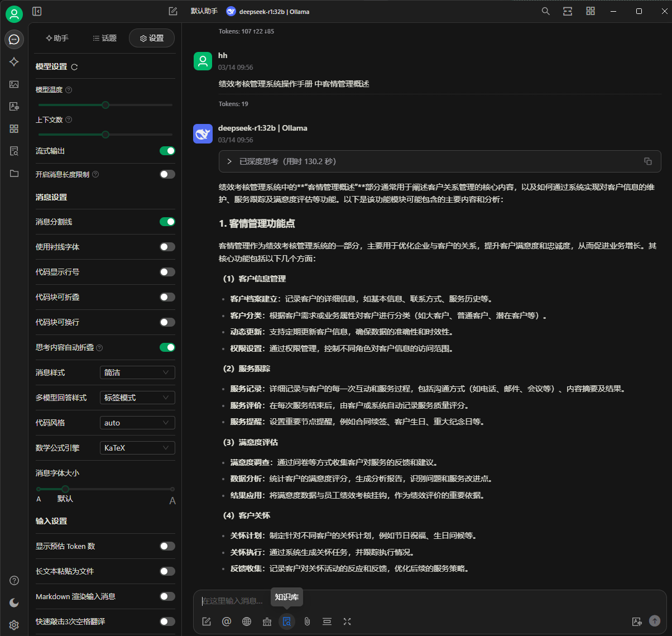The image size is (672, 636).
Task: Switch to the 助手 tab
Action: pos(57,38)
